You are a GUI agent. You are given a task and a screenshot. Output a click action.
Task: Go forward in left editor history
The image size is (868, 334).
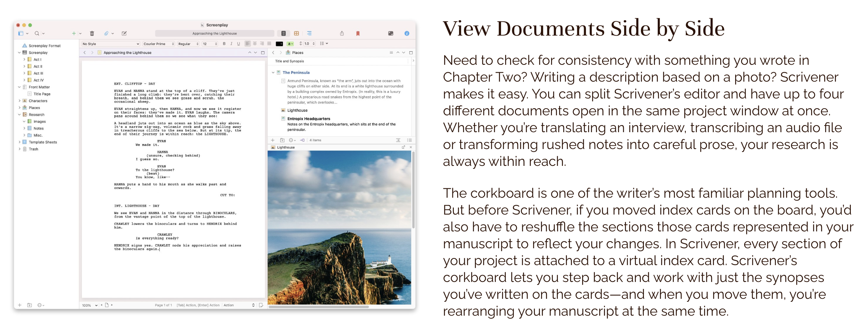click(92, 53)
